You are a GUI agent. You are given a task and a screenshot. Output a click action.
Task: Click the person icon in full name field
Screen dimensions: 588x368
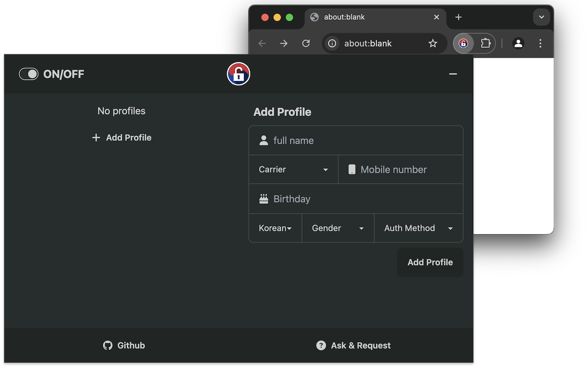(264, 140)
